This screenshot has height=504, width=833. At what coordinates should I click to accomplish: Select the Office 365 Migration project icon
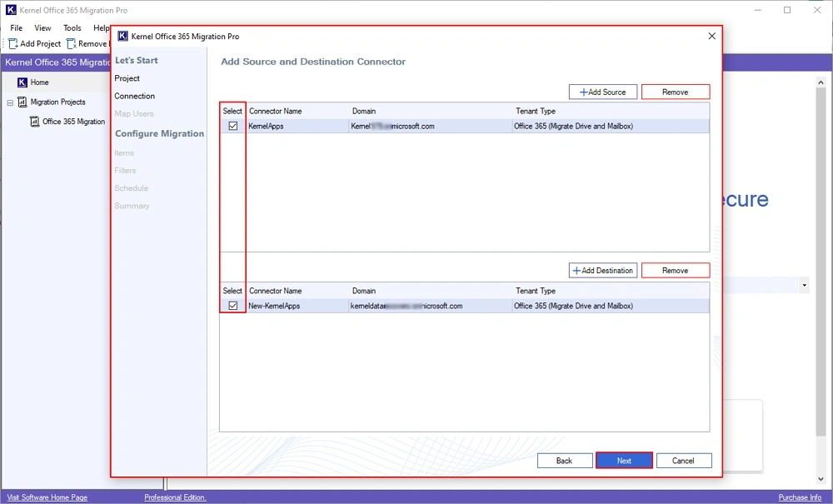34,122
